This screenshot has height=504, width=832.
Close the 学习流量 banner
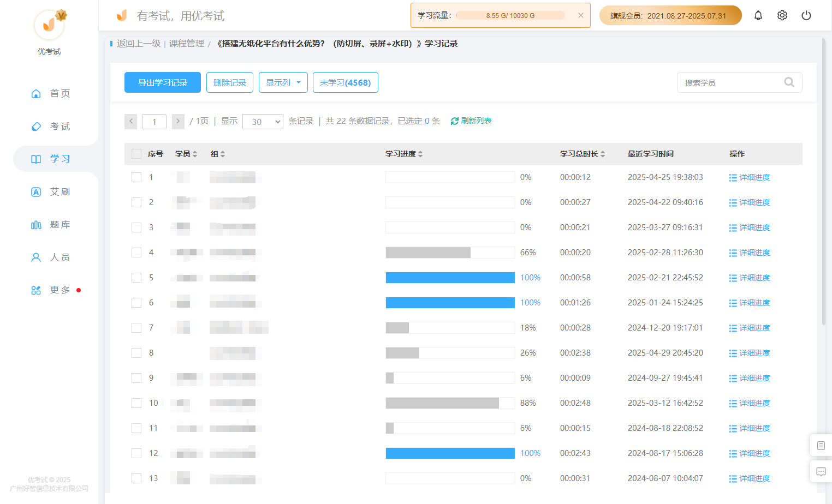click(x=581, y=15)
